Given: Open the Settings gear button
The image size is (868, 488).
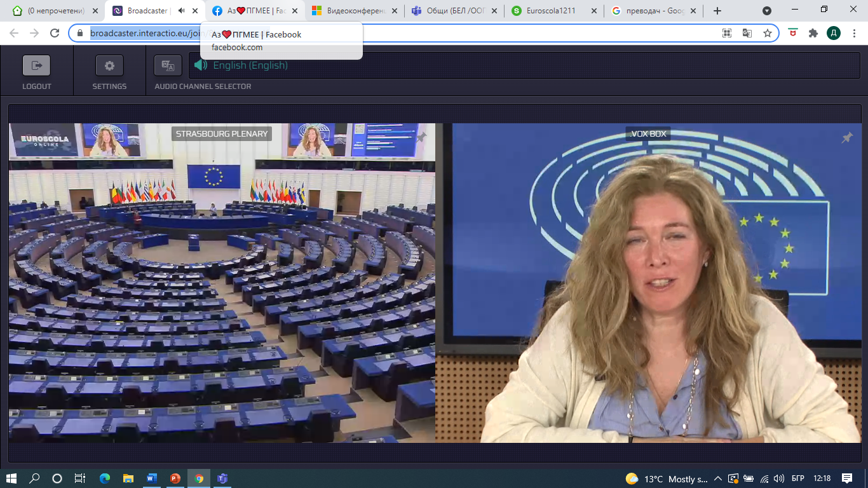Looking at the screenshot, I should 109,65.
